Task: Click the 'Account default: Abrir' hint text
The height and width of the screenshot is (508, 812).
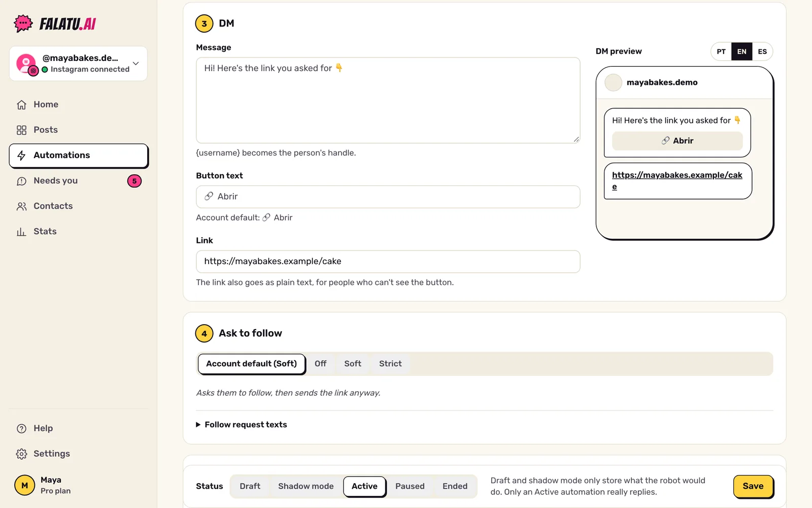Action: 244,217
